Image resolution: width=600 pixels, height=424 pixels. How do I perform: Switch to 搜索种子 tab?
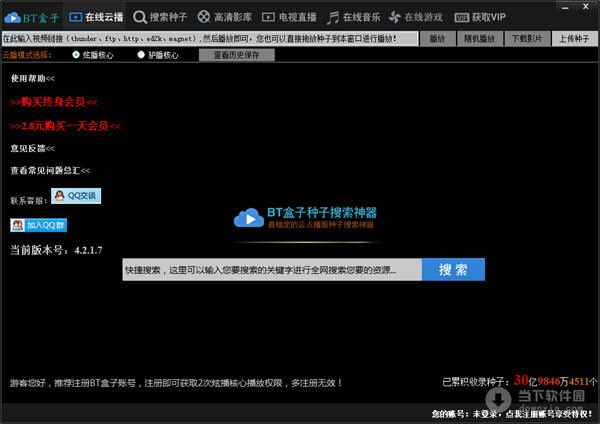tap(160, 17)
